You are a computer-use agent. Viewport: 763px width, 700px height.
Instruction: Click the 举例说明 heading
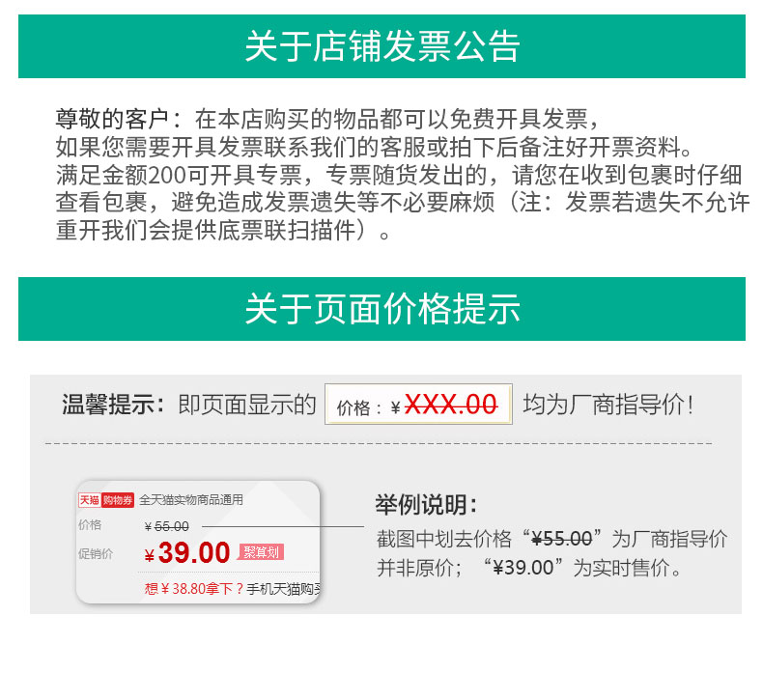point(426,505)
